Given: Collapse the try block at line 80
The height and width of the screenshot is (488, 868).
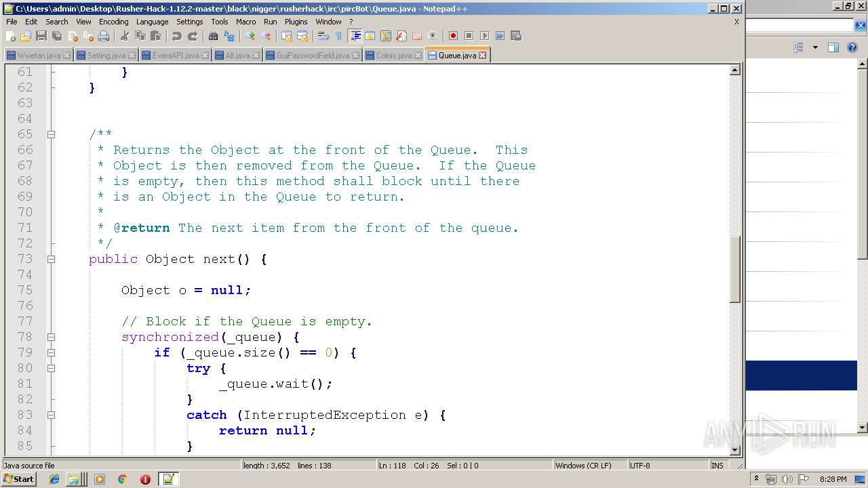Looking at the screenshot, I should tap(51, 368).
